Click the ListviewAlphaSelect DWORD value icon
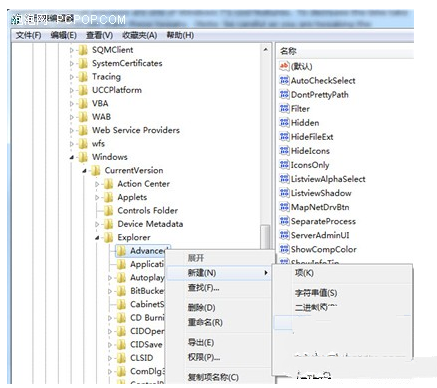Viewport: 437px width, 388px height. [284, 179]
